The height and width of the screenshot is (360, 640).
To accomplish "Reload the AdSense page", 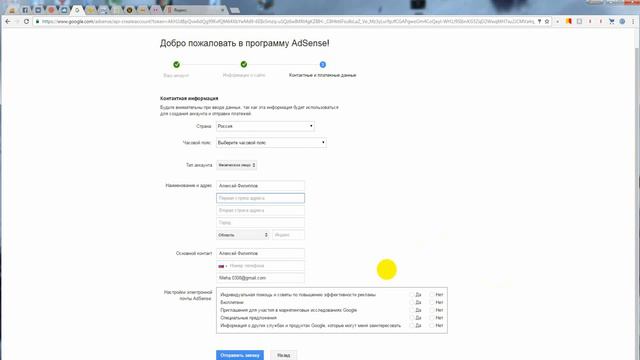I will [x=27, y=21].
